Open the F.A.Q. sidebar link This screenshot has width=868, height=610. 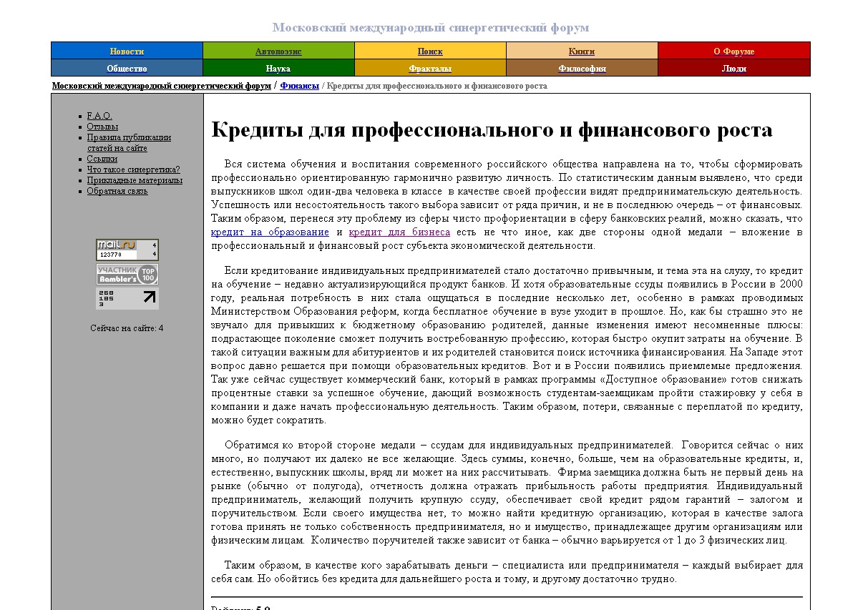[99, 116]
